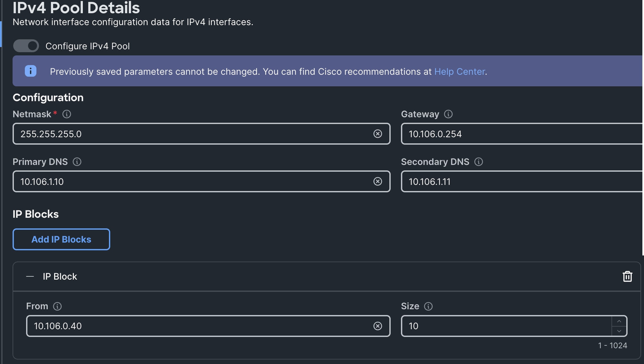Click the info icon beside Size
The height and width of the screenshot is (364, 644).
click(428, 306)
